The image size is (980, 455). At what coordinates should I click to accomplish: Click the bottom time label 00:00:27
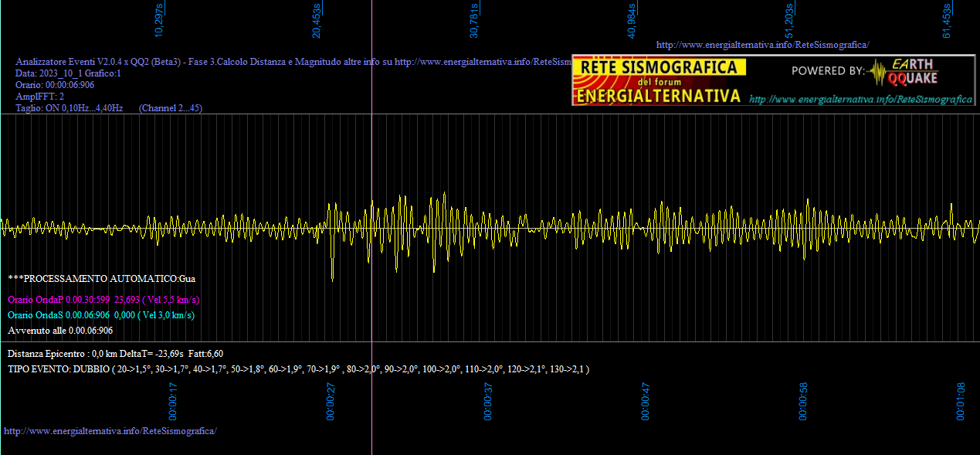(x=331, y=401)
